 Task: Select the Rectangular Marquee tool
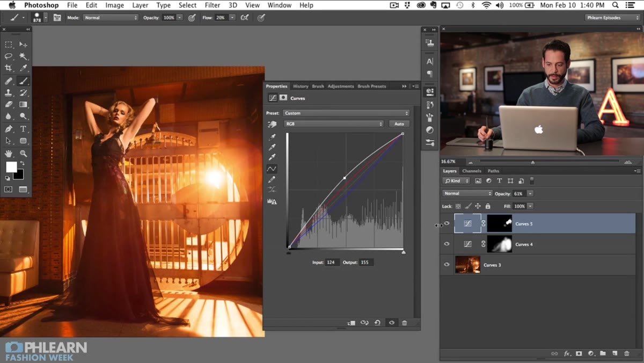pos(9,45)
